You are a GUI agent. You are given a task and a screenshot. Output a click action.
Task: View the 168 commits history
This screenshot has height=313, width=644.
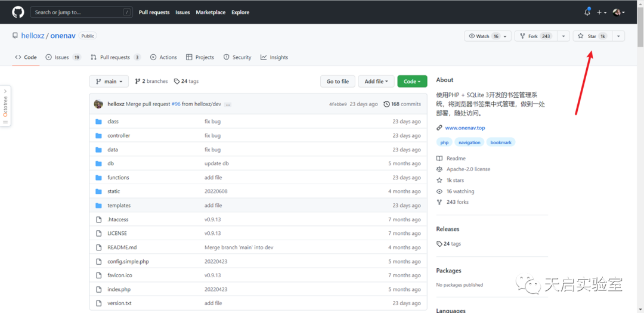(402, 104)
